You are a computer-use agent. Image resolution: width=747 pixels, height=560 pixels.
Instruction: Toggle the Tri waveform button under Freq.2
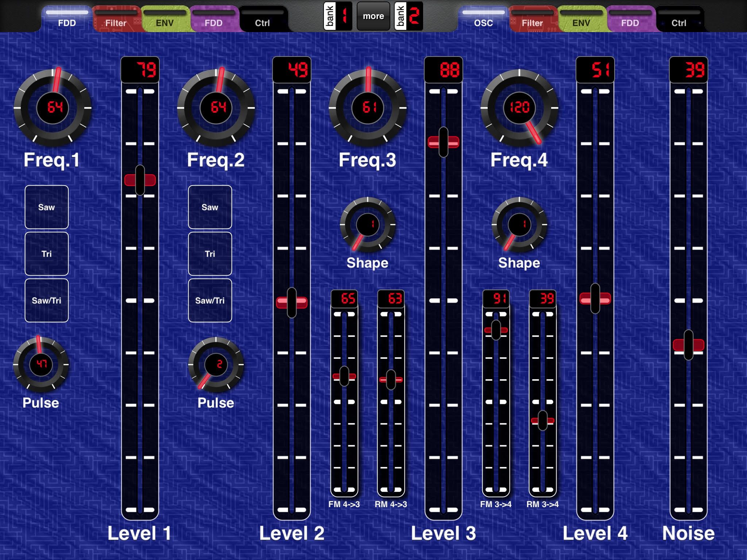click(x=210, y=254)
